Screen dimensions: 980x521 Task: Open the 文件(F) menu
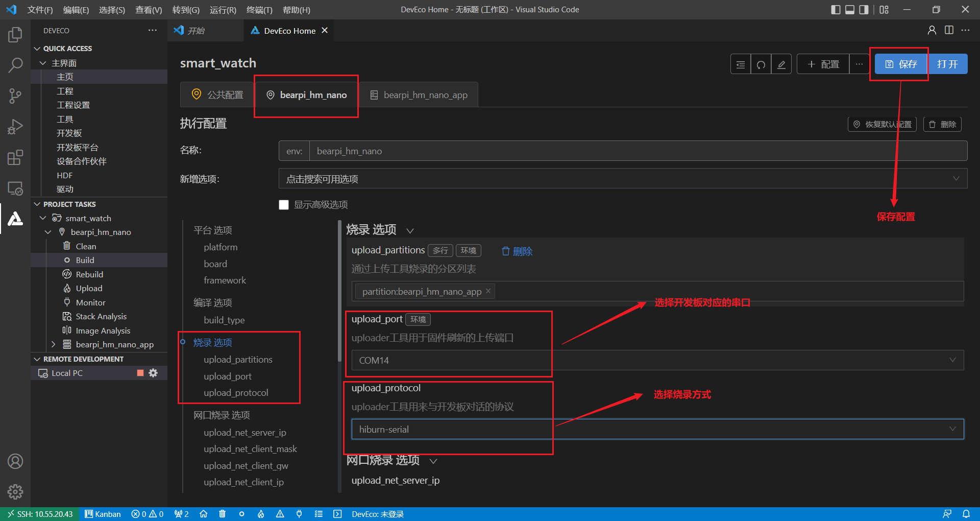(x=40, y=10)
